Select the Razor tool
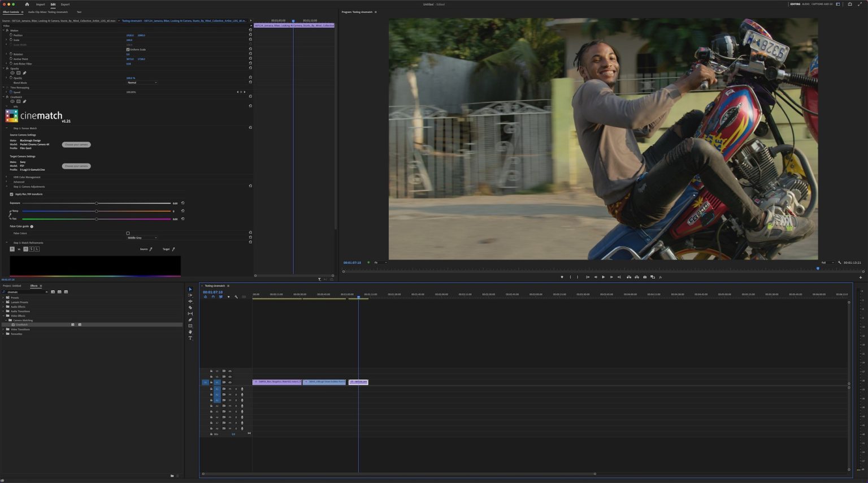The width and height of the screenshot is (868, 483). pyautogui.click(x=190, y=308)
